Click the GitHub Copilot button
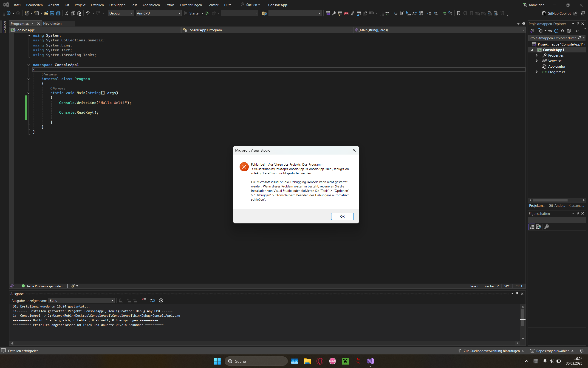The width and height of the screenshot is (588, 368). (556, 13)
